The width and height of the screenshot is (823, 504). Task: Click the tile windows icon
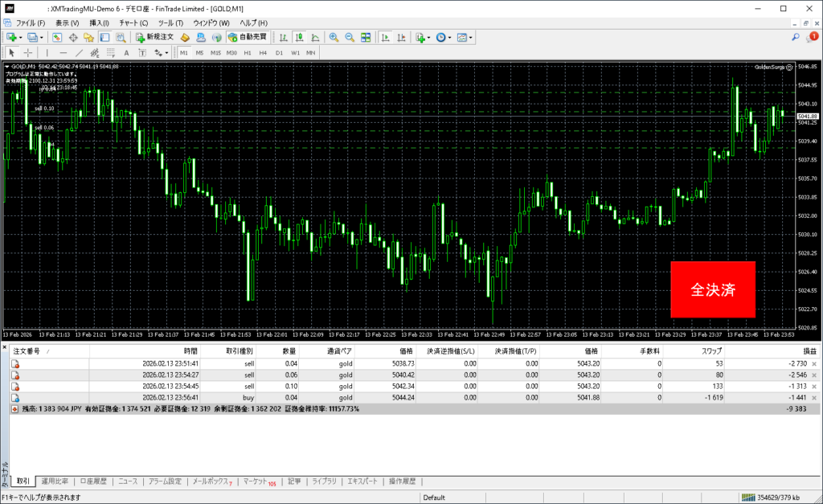[366, 37]
